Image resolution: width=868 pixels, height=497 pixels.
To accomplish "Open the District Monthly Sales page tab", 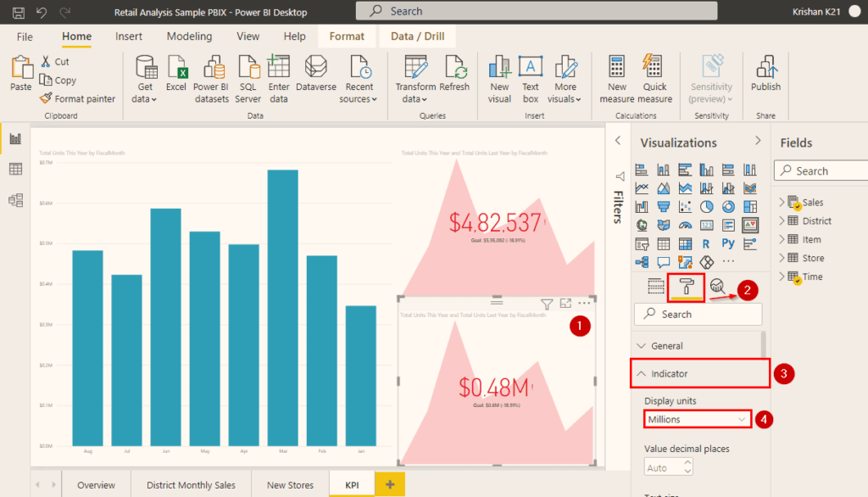I will point(191,484).
